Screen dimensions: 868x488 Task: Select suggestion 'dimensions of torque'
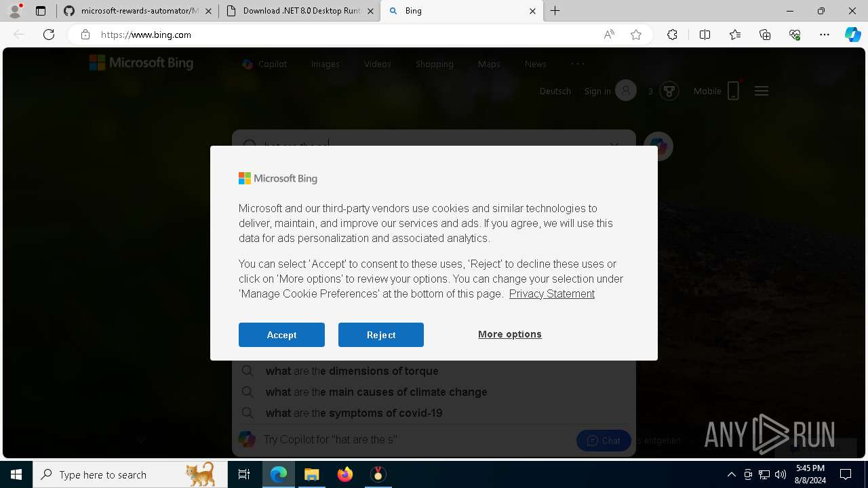[434, 371]
